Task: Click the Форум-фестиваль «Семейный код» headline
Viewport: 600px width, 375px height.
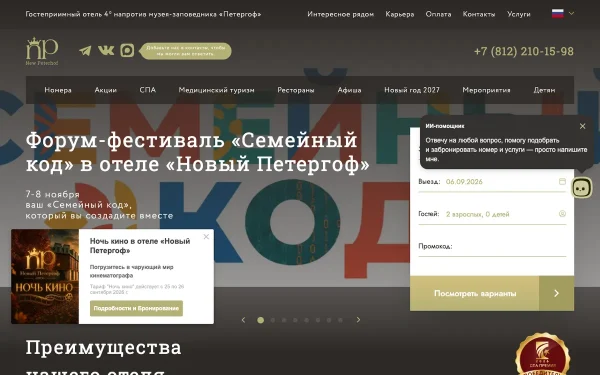Action: 197,152
